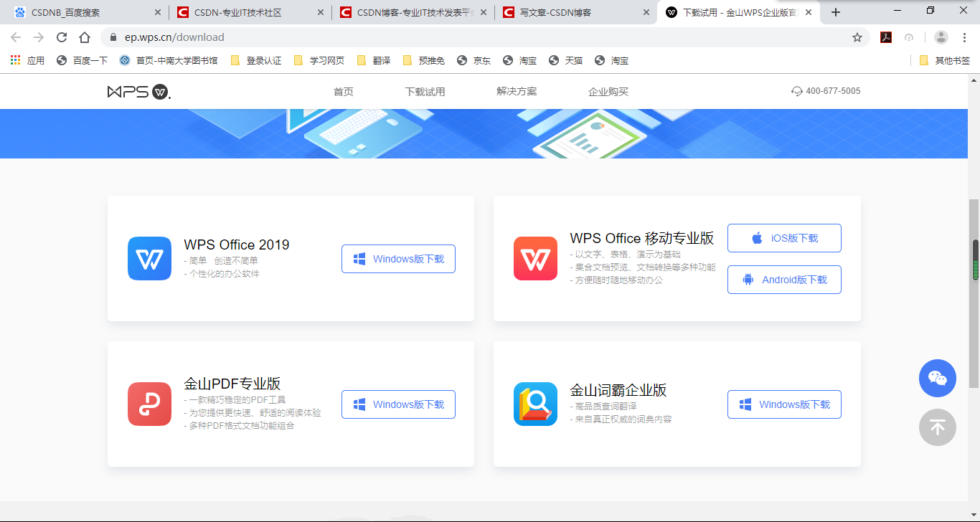Switch to CSDN-专业IT技术社区 tab
This screenshot has height=522, width=980.
point(251,12)
